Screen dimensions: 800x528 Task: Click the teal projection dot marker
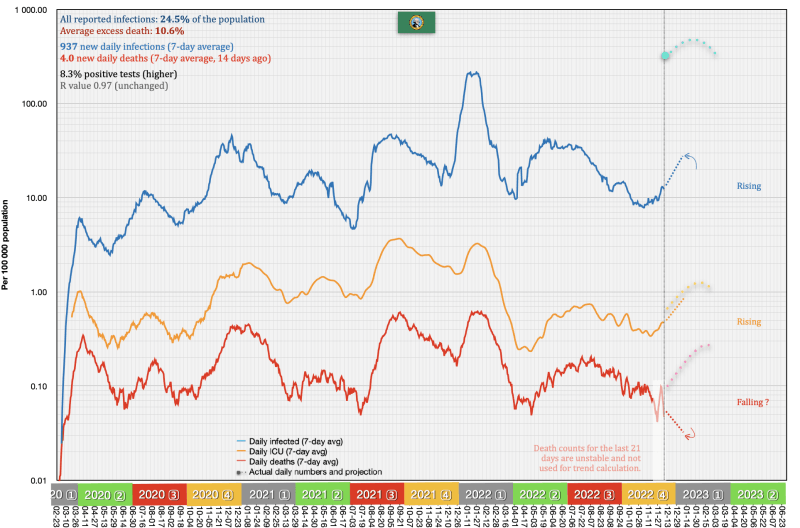click(x=665, y=55)
